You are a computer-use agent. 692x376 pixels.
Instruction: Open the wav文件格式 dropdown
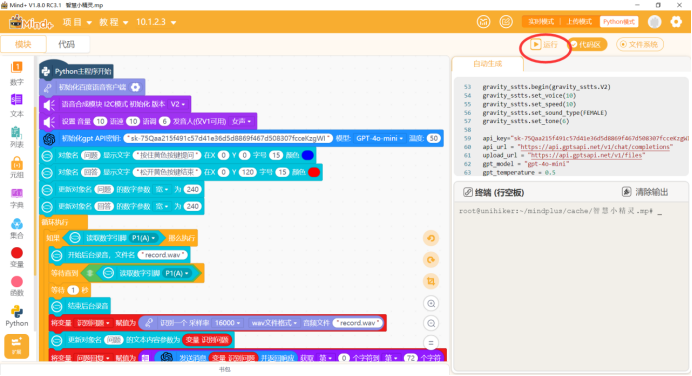[274, 323]
